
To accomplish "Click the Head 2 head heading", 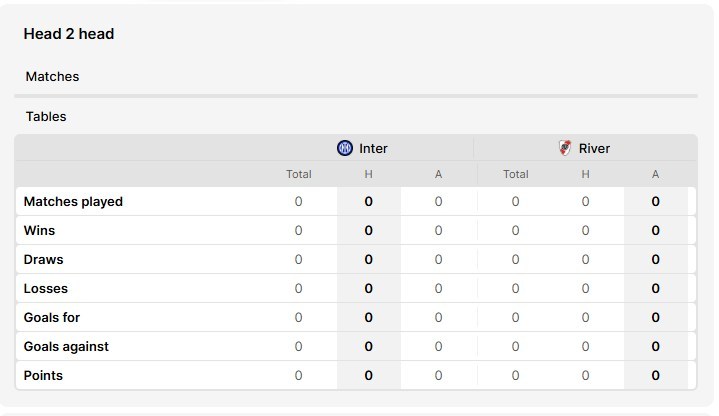I will pyautogui.click(x=69, y=34).
